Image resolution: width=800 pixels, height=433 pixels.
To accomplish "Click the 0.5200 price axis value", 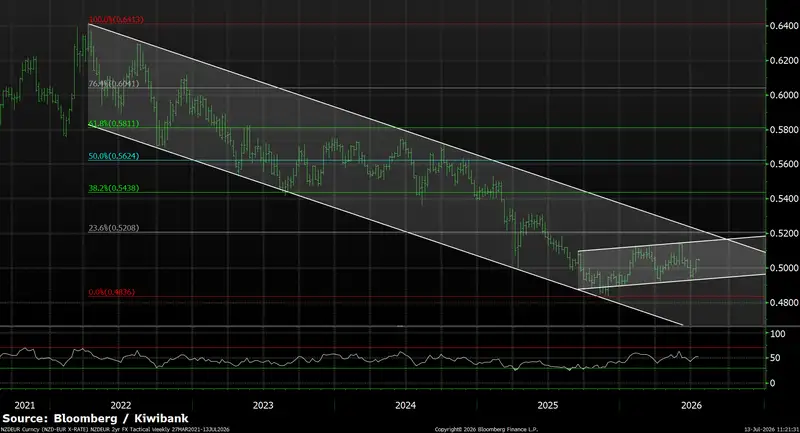I will (x=784, y=233).
